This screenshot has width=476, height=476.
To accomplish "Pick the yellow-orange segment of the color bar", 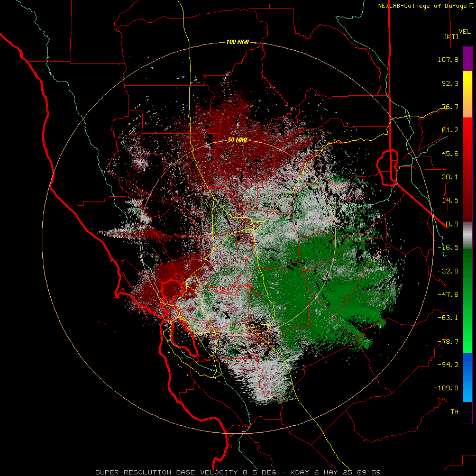I will (467, 94).
